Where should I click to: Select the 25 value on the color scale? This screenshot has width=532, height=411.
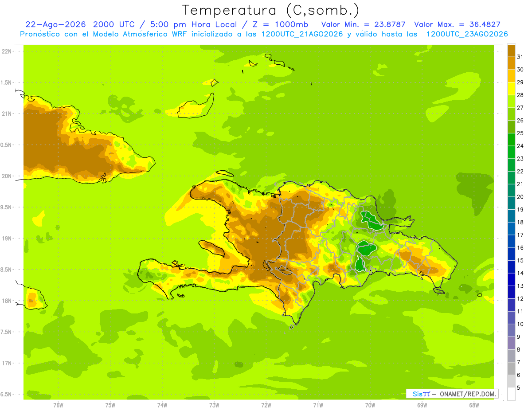coord(520,133)
